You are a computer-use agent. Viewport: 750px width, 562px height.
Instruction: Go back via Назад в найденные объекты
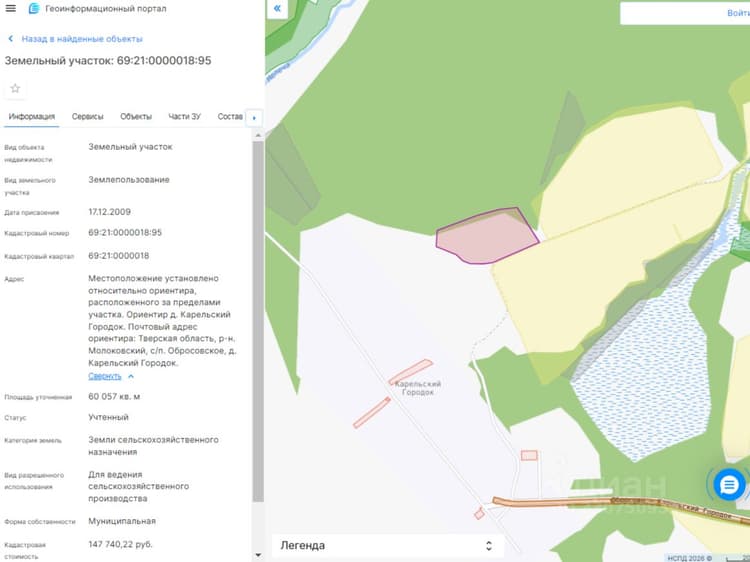coord(82,39)
